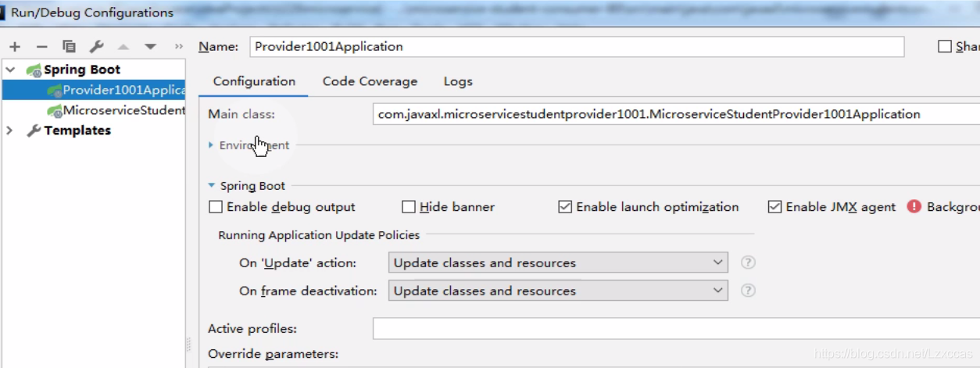Image resolution: width=980 pixels, height=368 pixels.
Task: Click the Spring Boot group icon
Action: click(x=34, y=70)
